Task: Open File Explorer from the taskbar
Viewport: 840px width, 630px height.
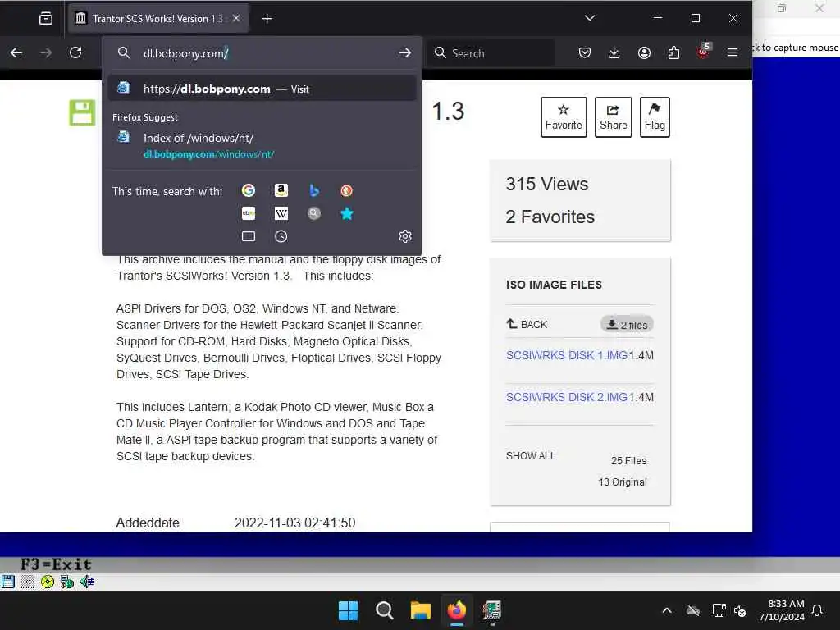Action: coord(421,610)
